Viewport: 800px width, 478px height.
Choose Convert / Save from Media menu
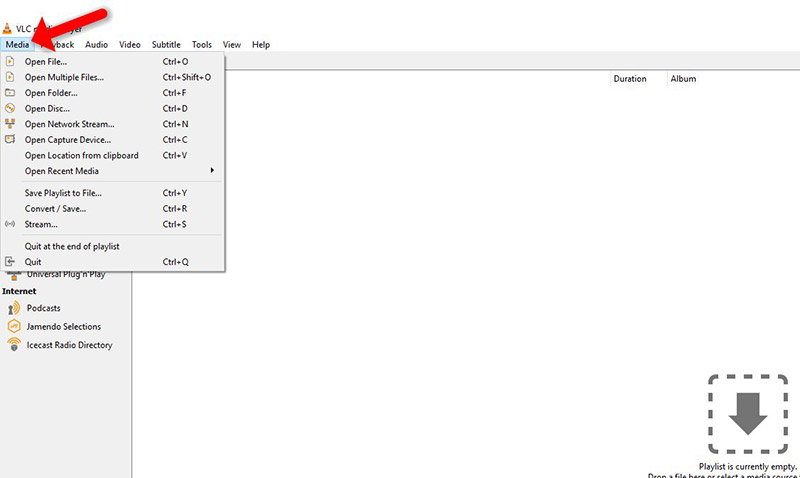55,209
